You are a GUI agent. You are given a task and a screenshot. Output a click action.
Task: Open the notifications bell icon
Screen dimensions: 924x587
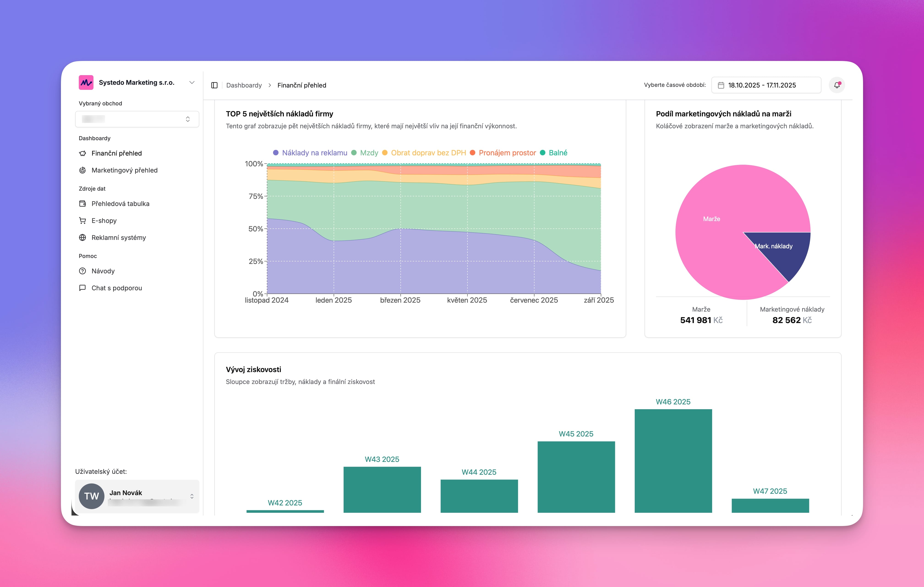837,85
